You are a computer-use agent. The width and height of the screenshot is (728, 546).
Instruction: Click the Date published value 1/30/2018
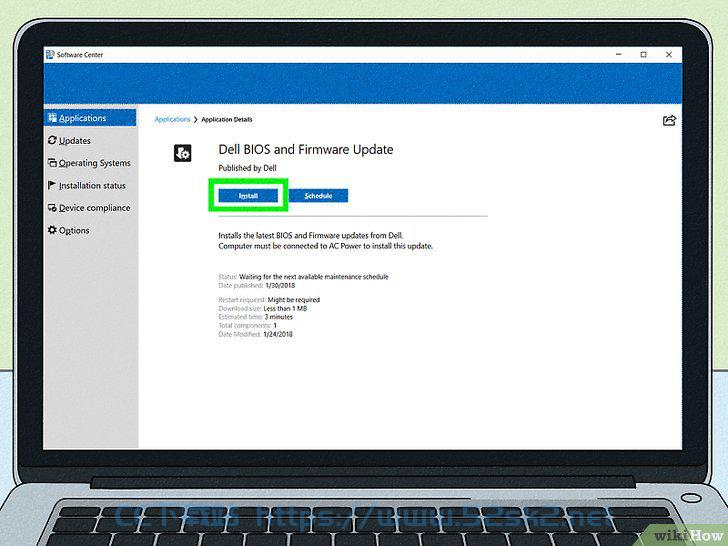280,286
